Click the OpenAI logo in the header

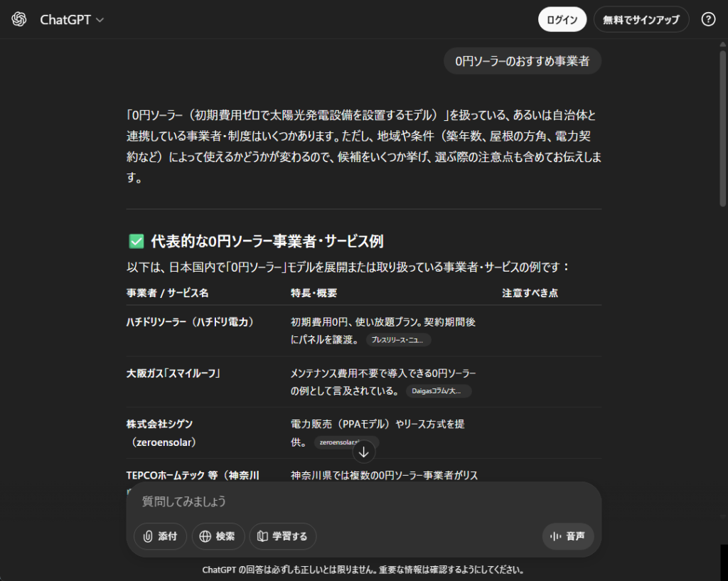(x=17, y=19)
